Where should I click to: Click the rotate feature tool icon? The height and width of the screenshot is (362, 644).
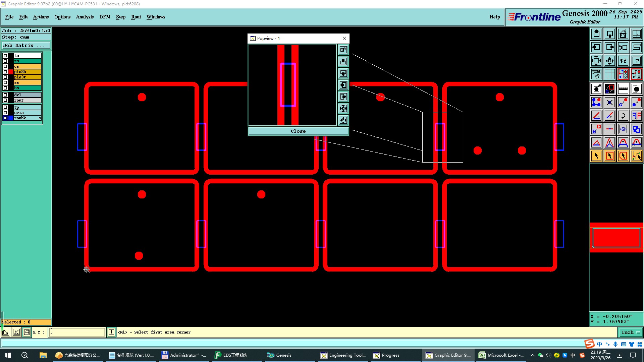(623, 116)
